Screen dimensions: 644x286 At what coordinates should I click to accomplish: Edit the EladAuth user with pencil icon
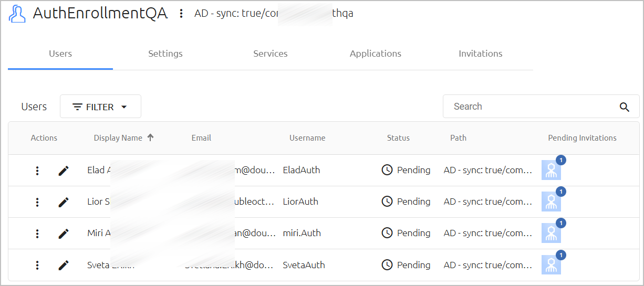pyautogui.click(x=64, y=171)
